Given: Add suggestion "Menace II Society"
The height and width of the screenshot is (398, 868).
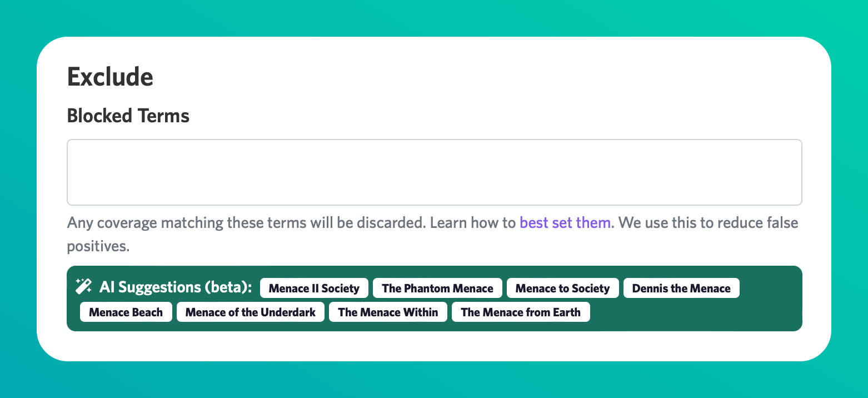Looking at the screenshot, I should tap(314, 288).
